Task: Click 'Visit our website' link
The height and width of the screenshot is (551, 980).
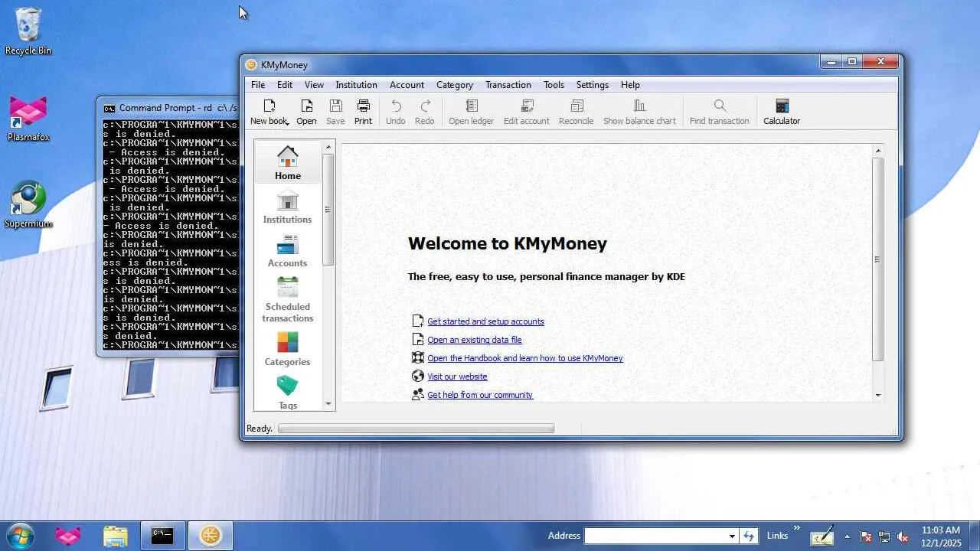Action: tap(457, 377)
